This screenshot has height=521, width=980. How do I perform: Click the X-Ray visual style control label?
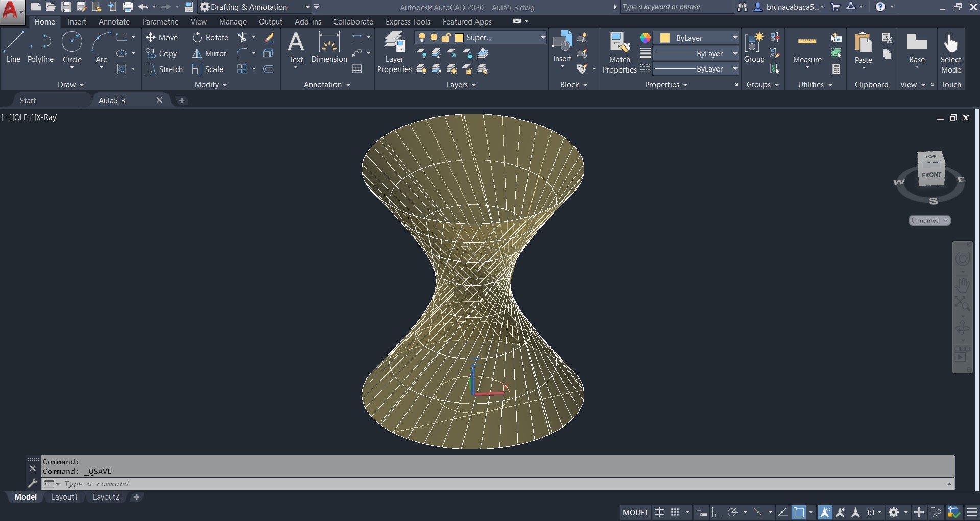46,117
